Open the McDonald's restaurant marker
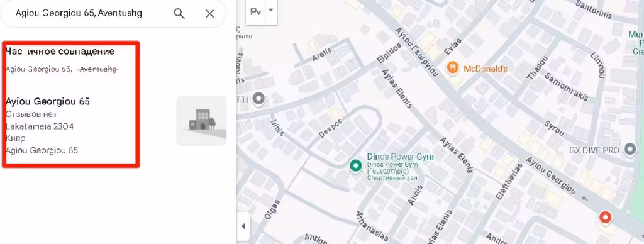 [x=453, y=67]
